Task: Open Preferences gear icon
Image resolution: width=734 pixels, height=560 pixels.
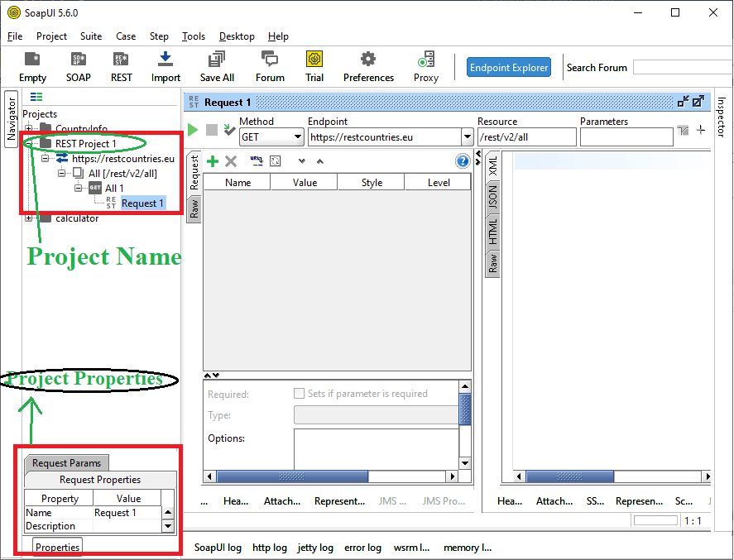Action: point(368,67)
